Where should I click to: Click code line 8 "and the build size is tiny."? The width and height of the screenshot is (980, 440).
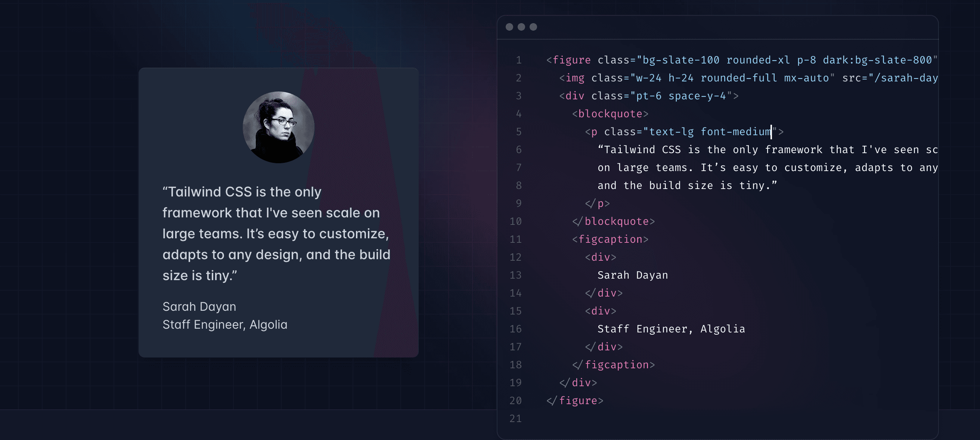tap(688, 185)
